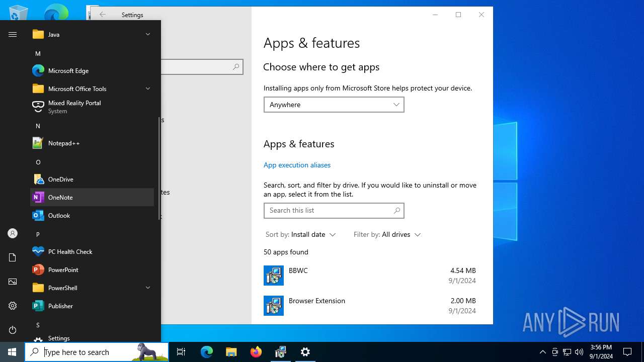644x362 pixels.
Task: Click the installer icon on the taskbar
Action: 280,352
